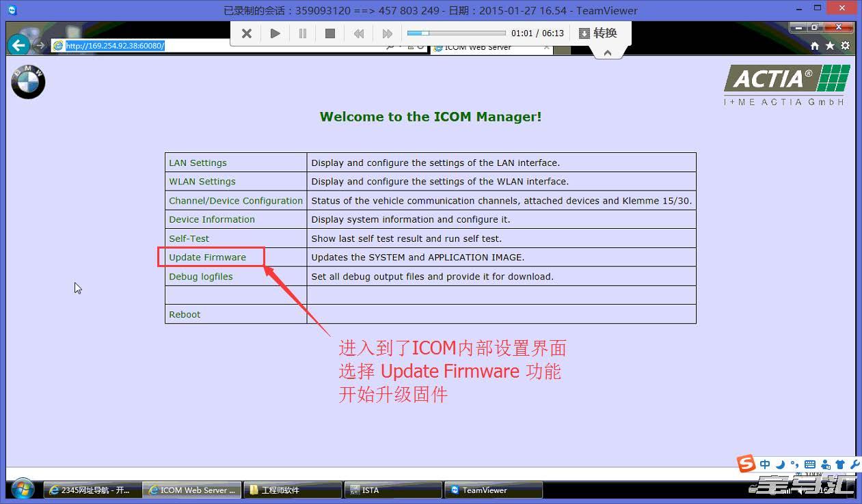Toggle the Sogou moon half-width icon
The width and height of the screenshot is (862, 504).
pyautogui.click(x=781, y=464)
